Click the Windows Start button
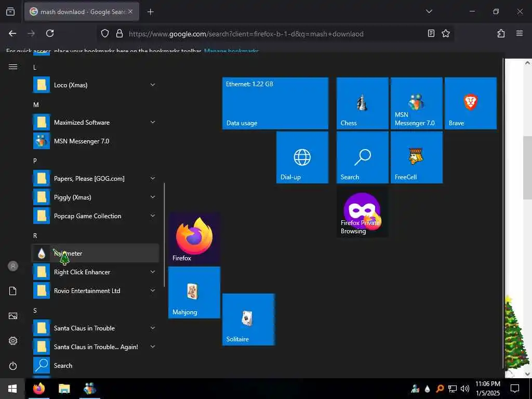 (x=12, y=389)
